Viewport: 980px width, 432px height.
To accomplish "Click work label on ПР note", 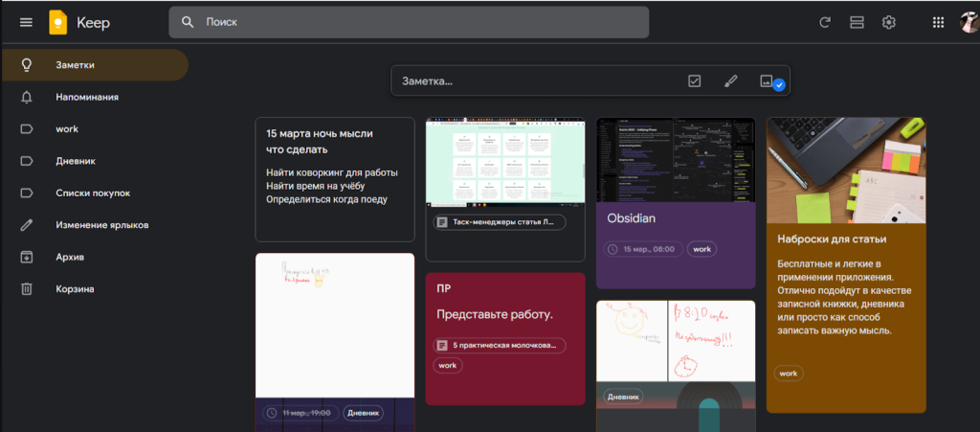I will [x=448, y=365].
